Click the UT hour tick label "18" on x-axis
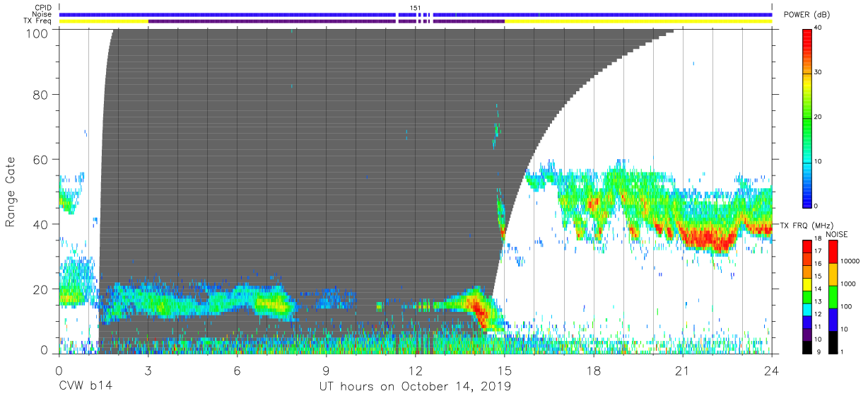 594,370
